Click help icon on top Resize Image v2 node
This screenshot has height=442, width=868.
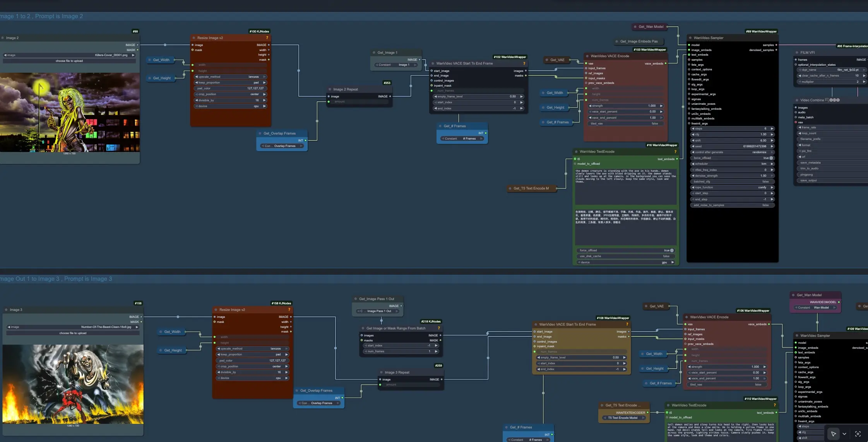[x=267, y=38]
